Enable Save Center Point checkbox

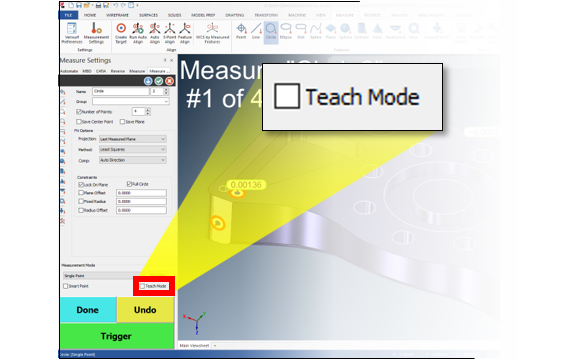[x=79, y=122]
